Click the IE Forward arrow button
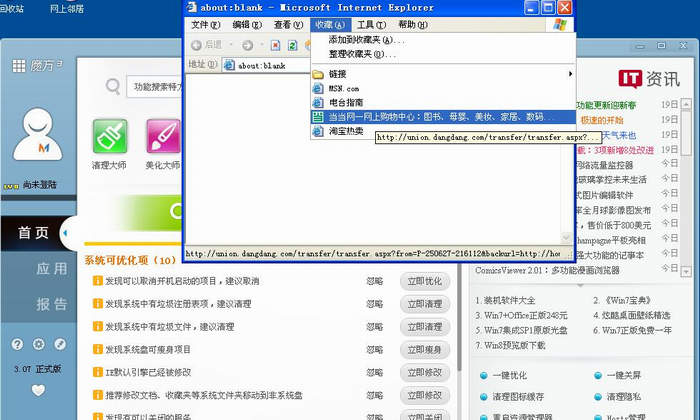This screenshot has height=420, width=700. [247, 45]
